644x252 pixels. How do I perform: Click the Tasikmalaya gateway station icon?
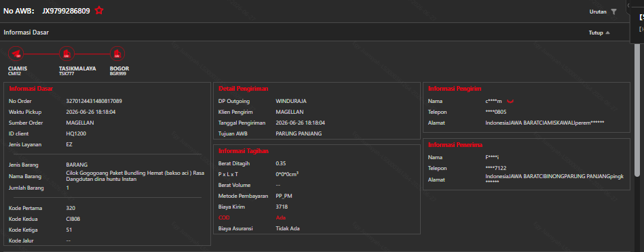(67, 54)
